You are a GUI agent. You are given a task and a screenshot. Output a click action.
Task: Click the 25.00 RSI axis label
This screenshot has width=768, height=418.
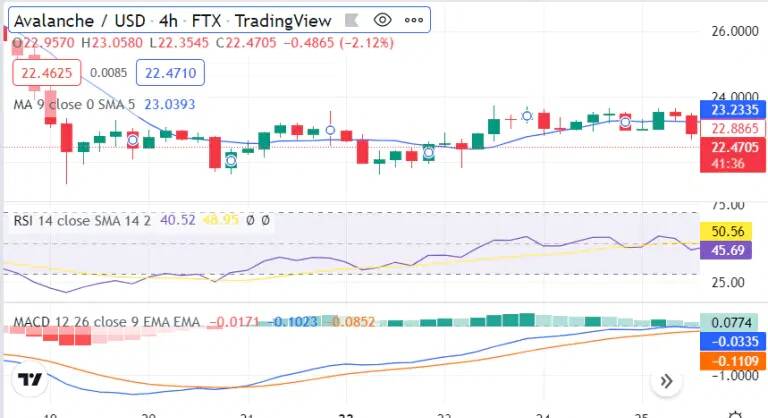pyautogui.click(x=728, y=283)
